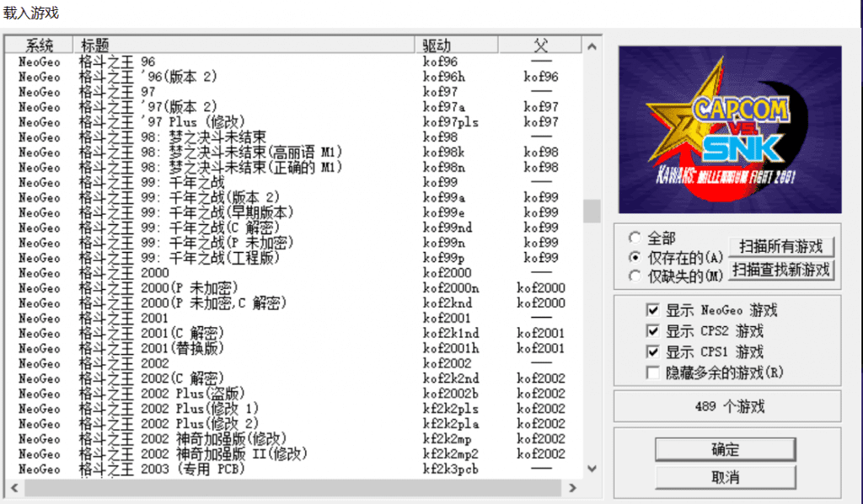Uncheck 显示 CPS2 游戏

653,330
